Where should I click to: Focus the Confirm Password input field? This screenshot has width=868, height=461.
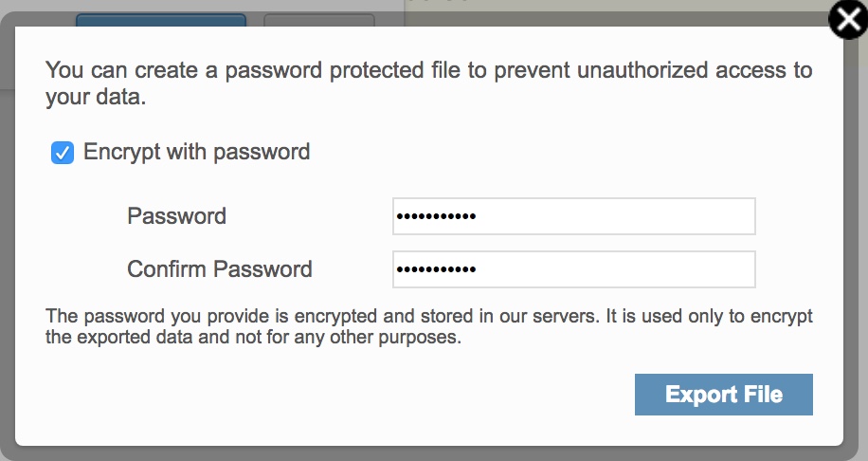click(x=573, y=269)
